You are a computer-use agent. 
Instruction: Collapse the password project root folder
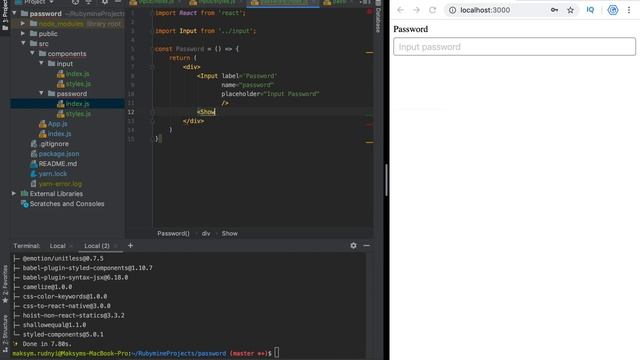[x=15, y=13]
